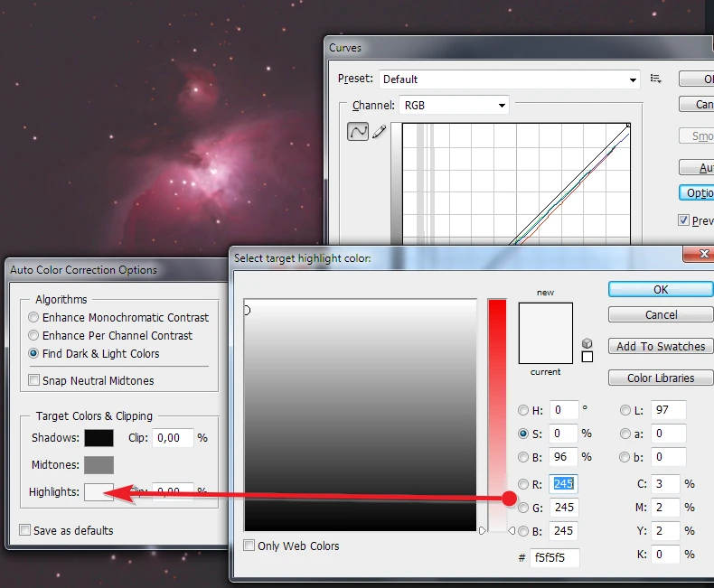
Task: Open Color Libraries
Action: [x=661, y=378]
